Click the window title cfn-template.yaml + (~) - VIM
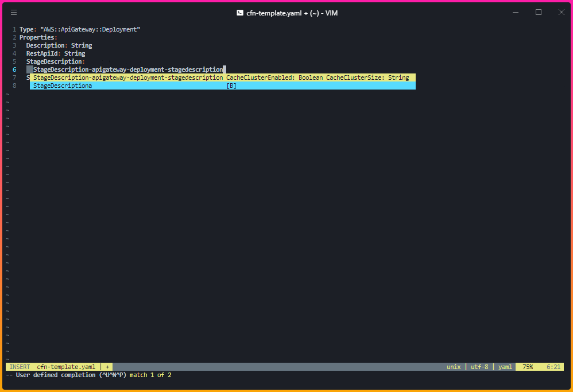The width and height of the screenshot is (573, 392). pyautogui.click(x=292, y=13)
